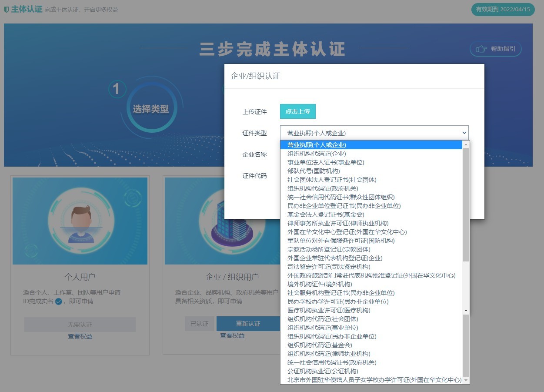
Task: Open the 帮助指引 help guide
Action: [x=495, y=49]
